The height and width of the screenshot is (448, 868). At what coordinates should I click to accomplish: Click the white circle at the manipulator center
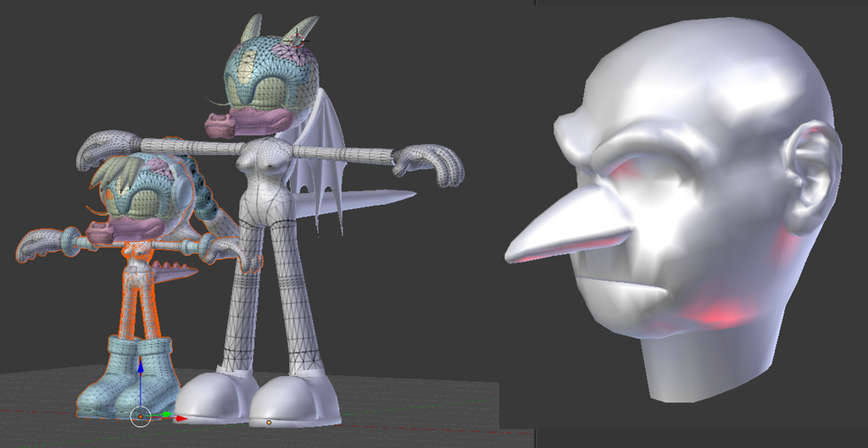[x=141, y=417]
